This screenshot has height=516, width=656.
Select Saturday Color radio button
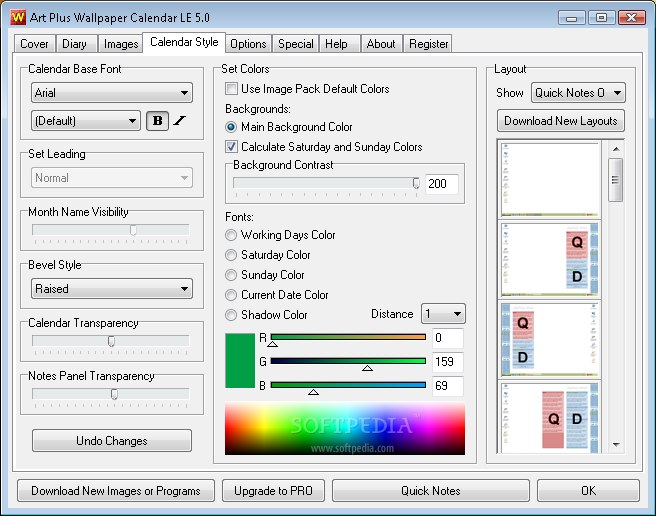pyautogui.click(x=231, y=255)
